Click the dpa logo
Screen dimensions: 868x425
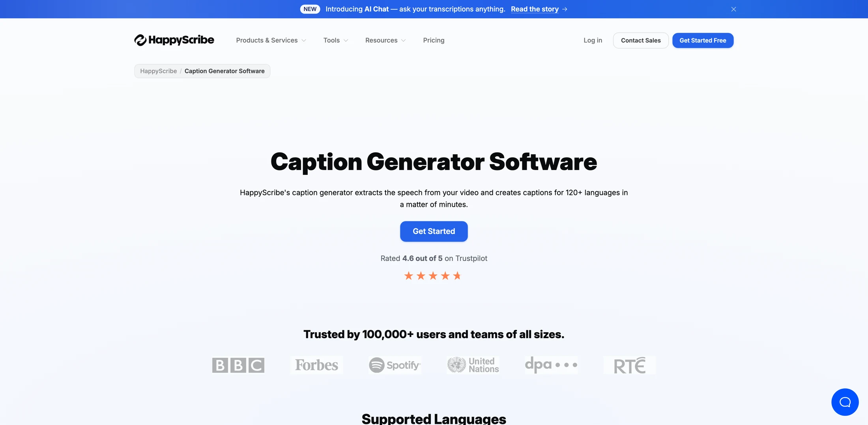tap(551, 365)
